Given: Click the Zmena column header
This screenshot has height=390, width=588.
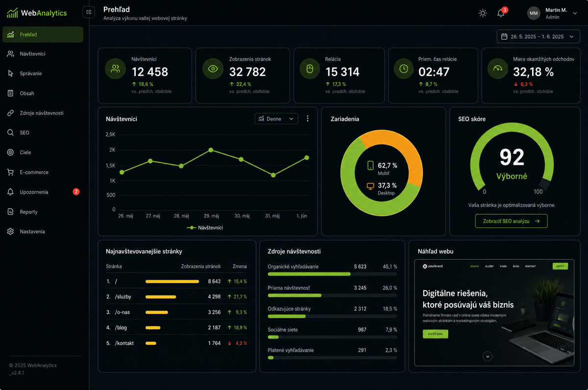Looking at the screenshot, I should [x=240, y=267].
